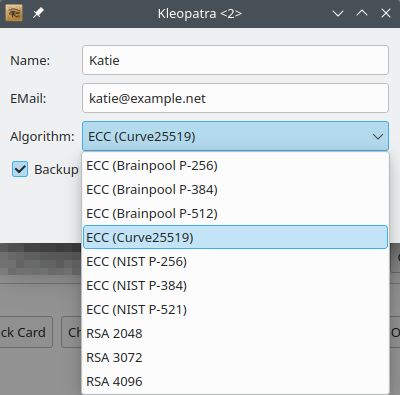Collapse the Algorithm combo box arrow
Viewport: 400px width, 395px height.
point(378,136)
